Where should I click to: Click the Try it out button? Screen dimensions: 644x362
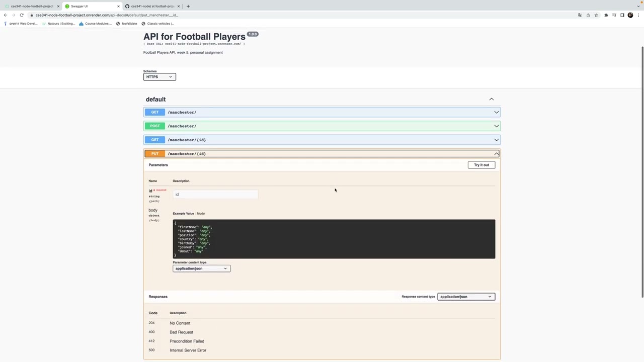481,165
